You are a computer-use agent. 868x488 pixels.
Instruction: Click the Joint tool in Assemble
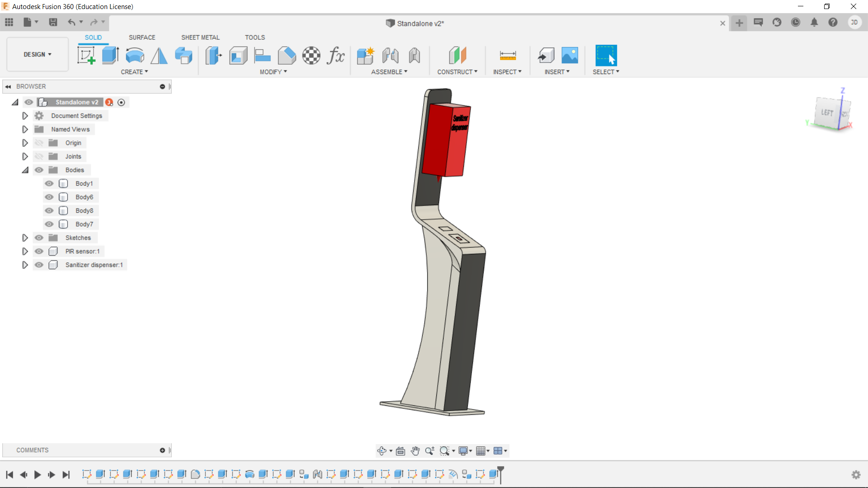[390, 56]
